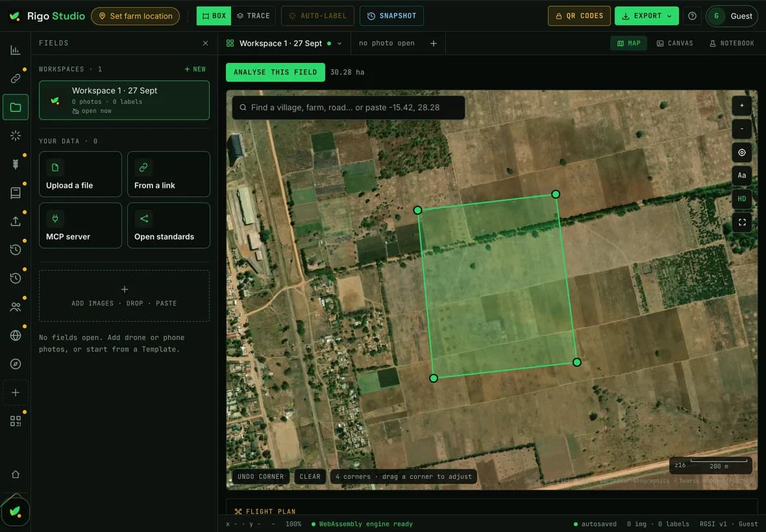Click the Add Images drop zone
The width and height of the screenshot is (766, 532).
tap(124, 296)
